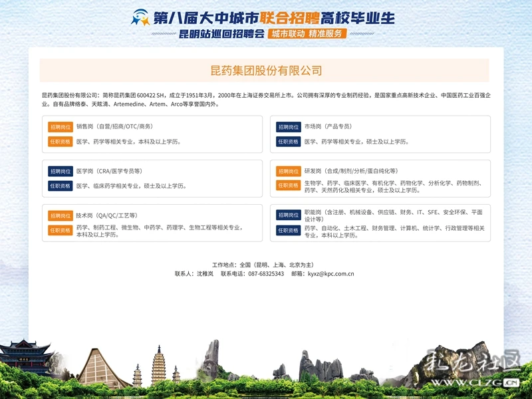The height and width of the screenshot is (399, 532).
Task: Click 招聘岗位 tag beside 销售岗
Action: point(61,127)
